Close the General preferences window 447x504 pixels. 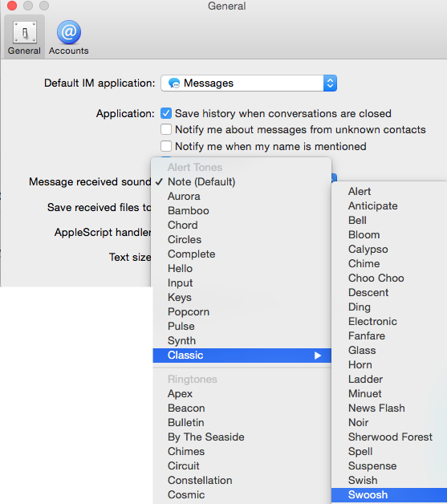(x=12, y=6)
